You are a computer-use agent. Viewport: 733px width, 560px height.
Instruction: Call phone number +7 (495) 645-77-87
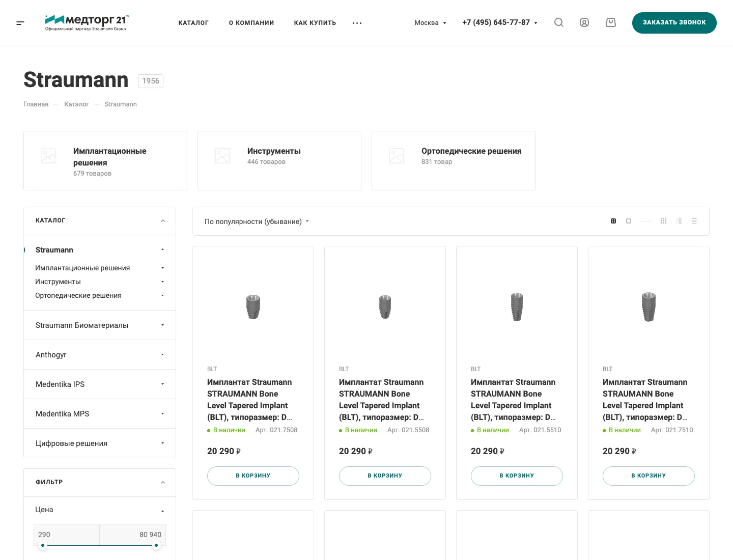[496, 22]
